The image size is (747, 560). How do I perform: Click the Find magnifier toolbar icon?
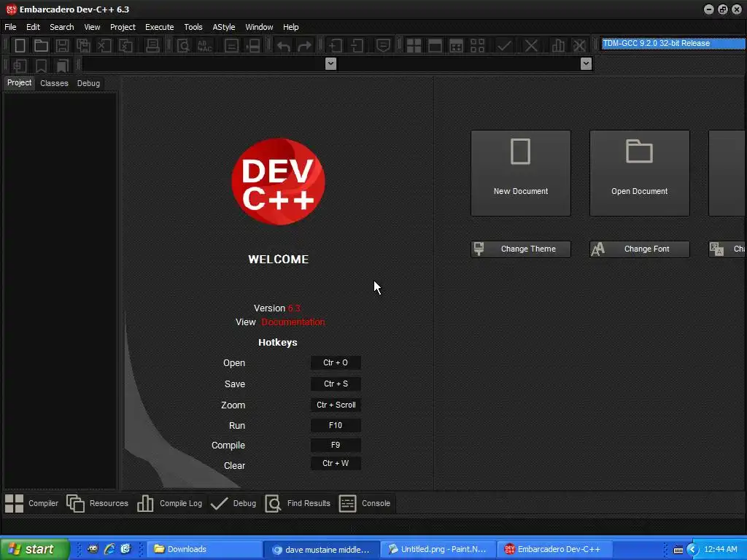(183, 46)
